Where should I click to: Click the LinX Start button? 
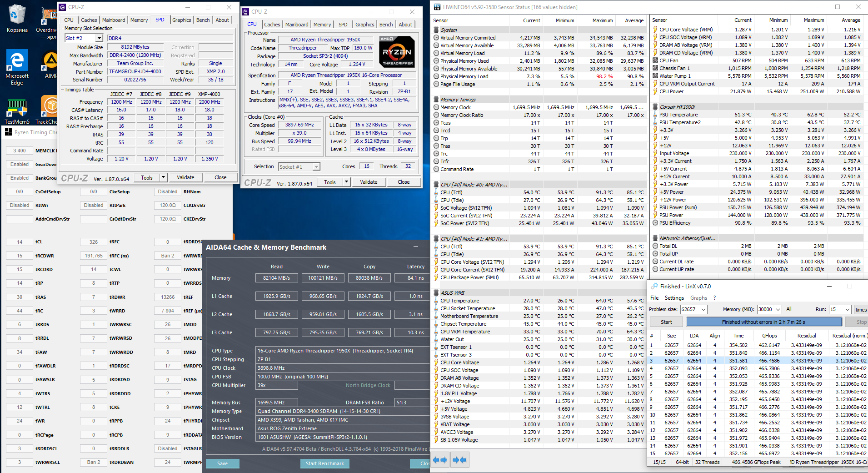(x=667, y=322)
